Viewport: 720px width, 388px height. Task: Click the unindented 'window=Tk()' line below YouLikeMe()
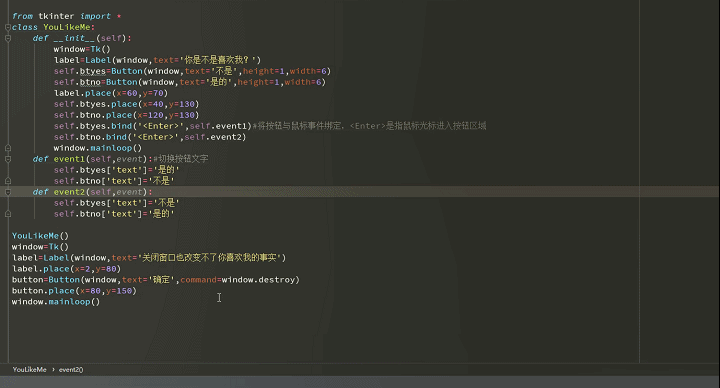(x=40, y=247)
